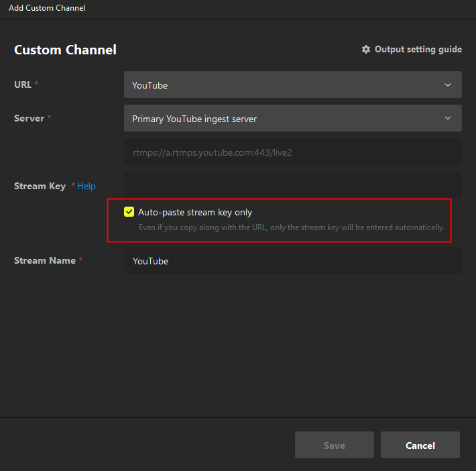This screenshot has height=471, width=476.
Task: Open the URL combo box showing YouTube
Action: (x=282, y=85)
